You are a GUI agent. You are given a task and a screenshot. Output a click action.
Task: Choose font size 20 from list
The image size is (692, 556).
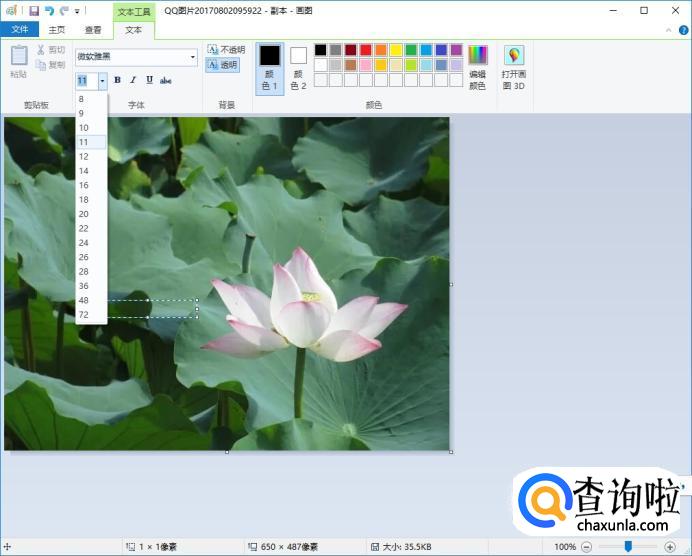point(91,214)
